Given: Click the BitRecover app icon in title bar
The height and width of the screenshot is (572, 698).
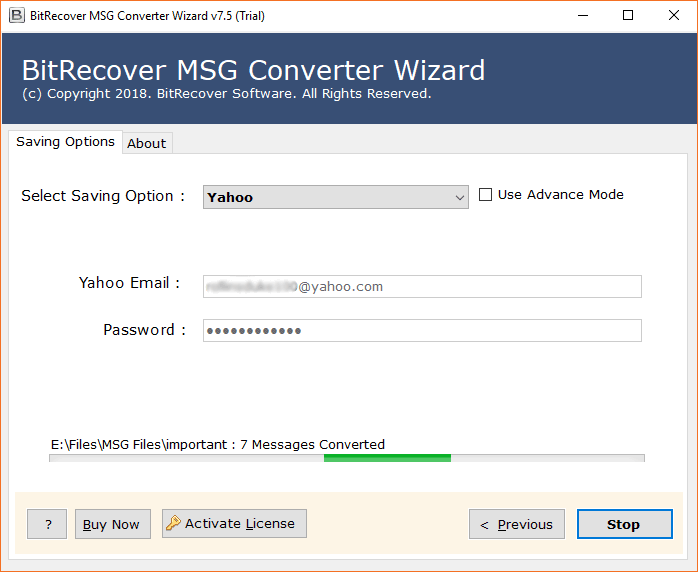Looking at the screenshot, I should coord(16,16).
